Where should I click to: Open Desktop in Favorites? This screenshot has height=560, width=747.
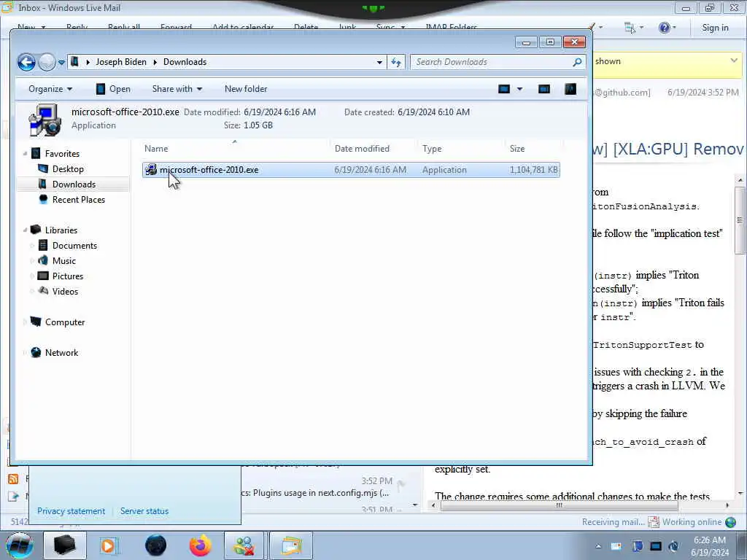click(x=68, y=169)
